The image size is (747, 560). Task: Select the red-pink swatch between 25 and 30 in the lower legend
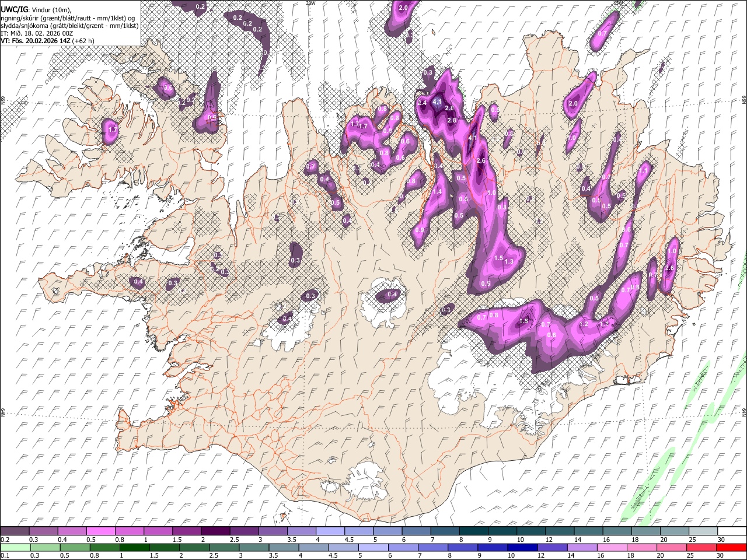point(701,548)
